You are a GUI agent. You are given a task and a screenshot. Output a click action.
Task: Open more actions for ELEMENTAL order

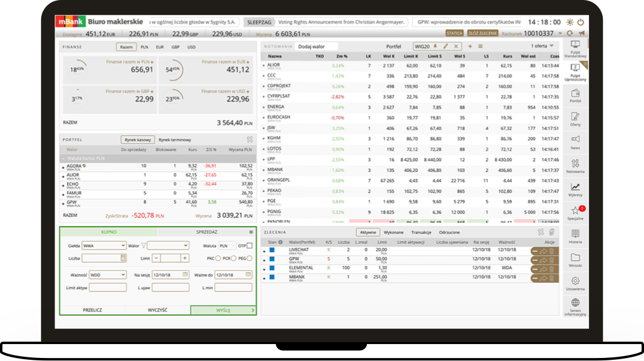click(x=535, y=270)
